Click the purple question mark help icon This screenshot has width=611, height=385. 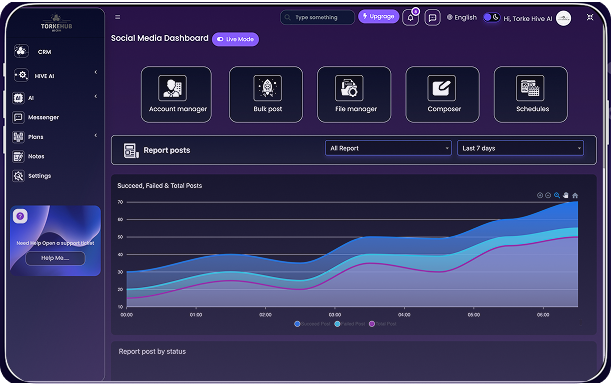(x=20, y=216)
